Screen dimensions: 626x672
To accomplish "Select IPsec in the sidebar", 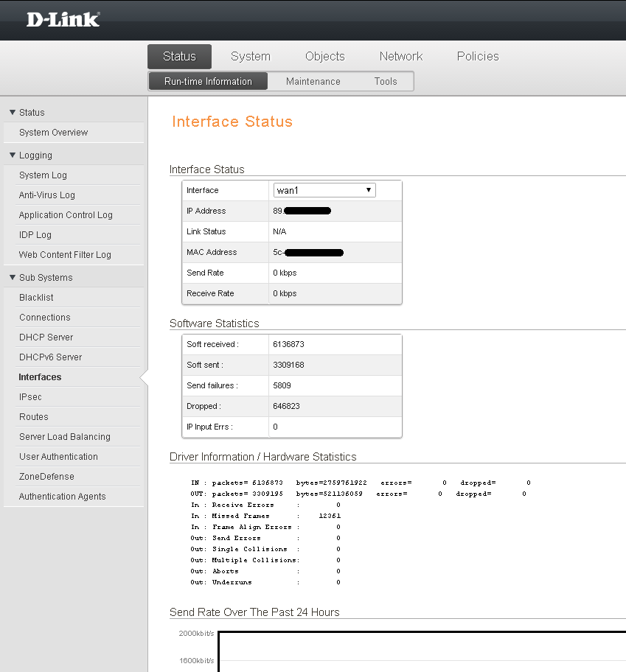I will [31, 397].
